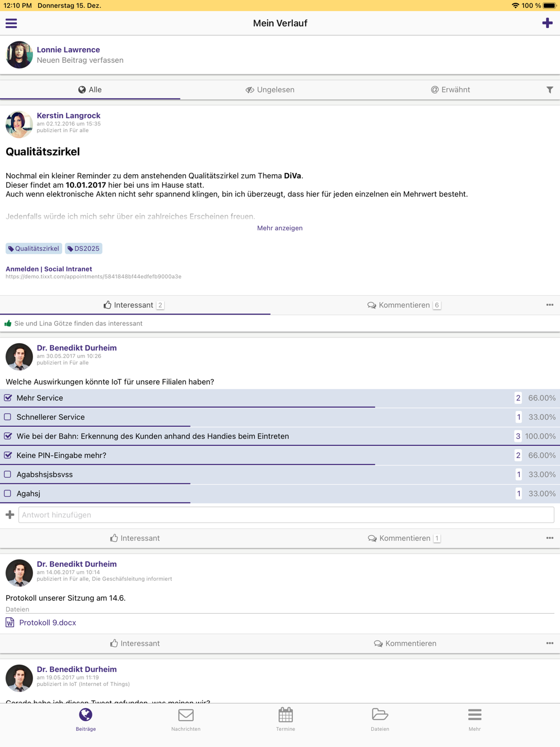Uncheck the Keine PIN-Eingabe mehr option
The width and height of the screenshot is (560, 747).
8,455
